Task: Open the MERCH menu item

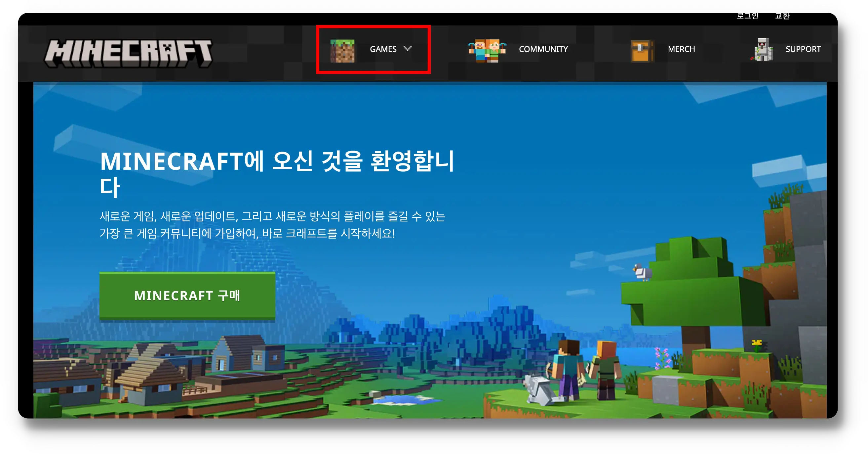Action: click(x=681, y=49)
